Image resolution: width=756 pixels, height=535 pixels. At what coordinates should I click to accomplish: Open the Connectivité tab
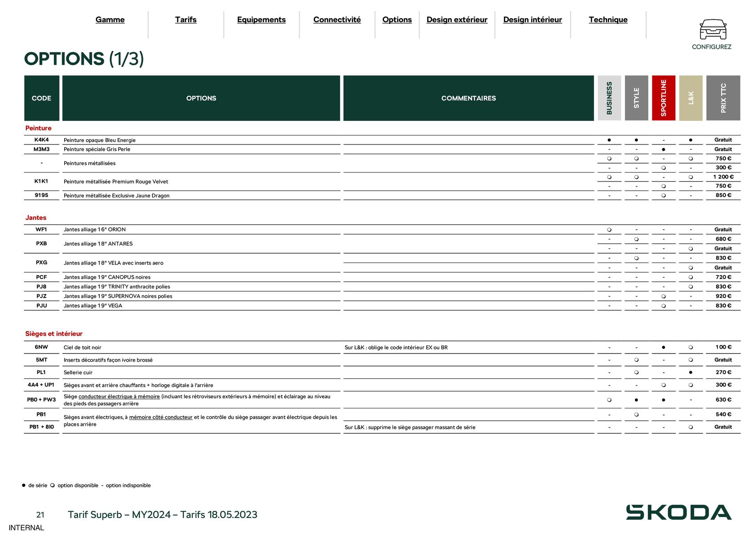coord(337,20)
